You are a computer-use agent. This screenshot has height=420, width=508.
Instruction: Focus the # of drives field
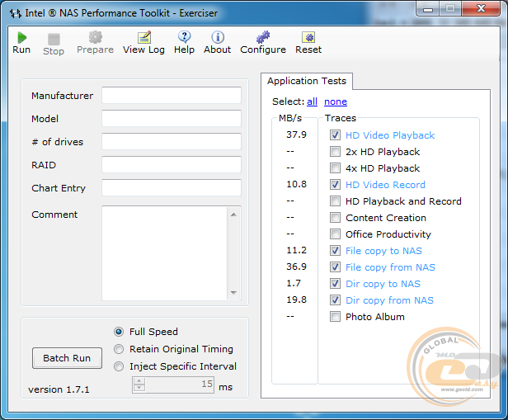coord(172,142)
